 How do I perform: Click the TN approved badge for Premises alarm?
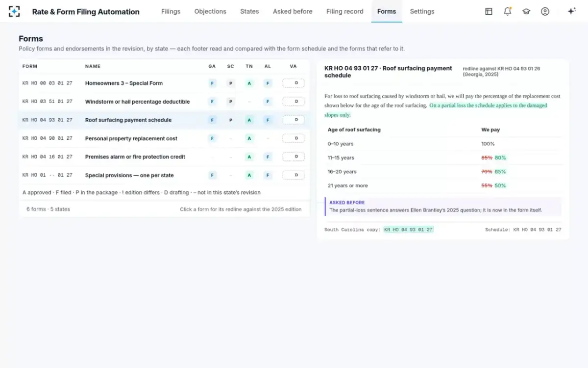[249, 157]
